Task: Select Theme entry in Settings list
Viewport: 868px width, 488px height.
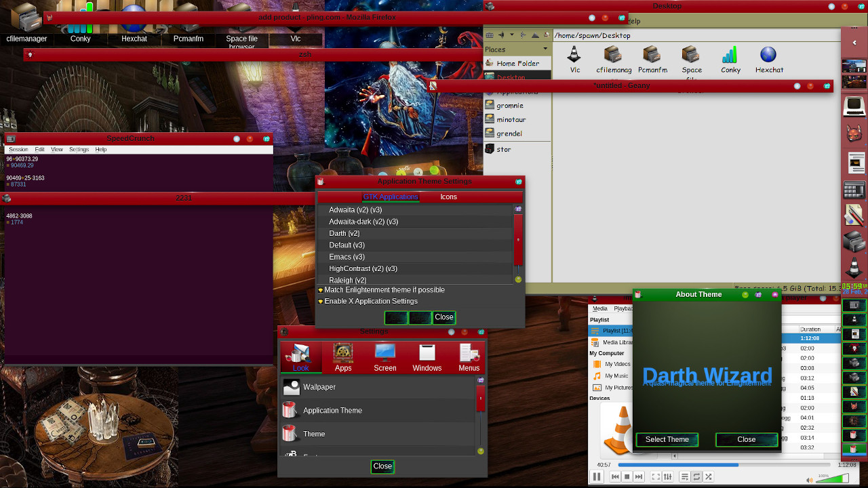Action: 378,434
